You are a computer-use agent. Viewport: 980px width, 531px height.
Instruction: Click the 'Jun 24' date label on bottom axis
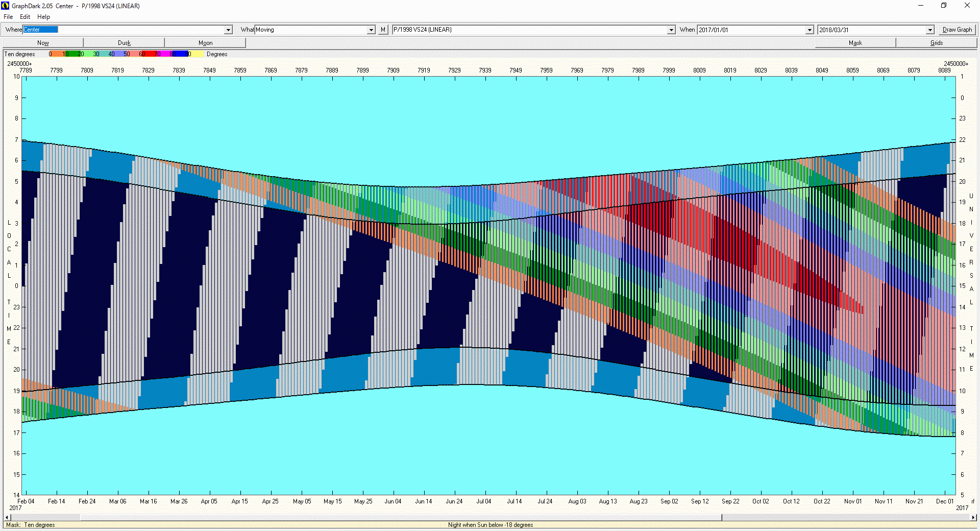tap(454, 501)
